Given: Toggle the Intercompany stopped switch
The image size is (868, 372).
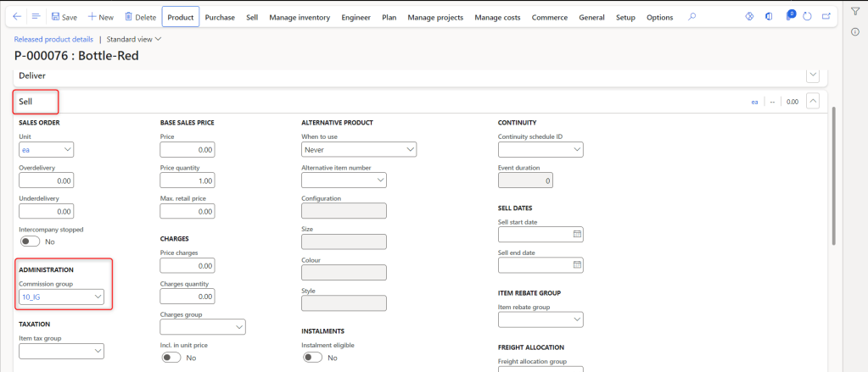Looking at the screenshot, I should pos(30,242).
